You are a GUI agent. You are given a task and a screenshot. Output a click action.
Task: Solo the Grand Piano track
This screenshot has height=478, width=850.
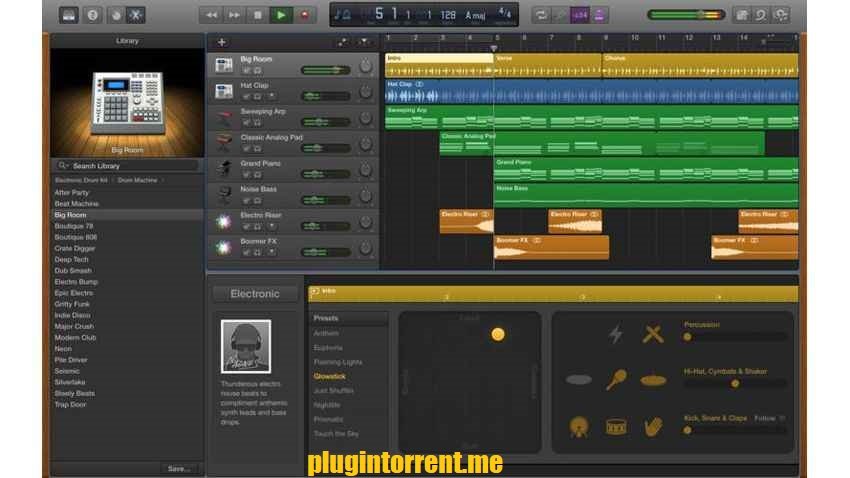pos(257,175)
